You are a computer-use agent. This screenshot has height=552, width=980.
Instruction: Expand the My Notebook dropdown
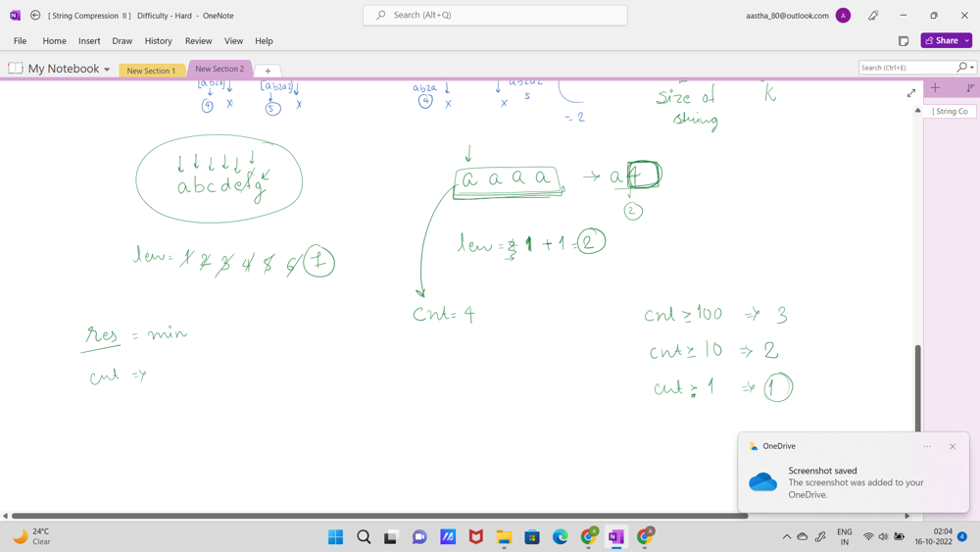click(x=107, y=70)
